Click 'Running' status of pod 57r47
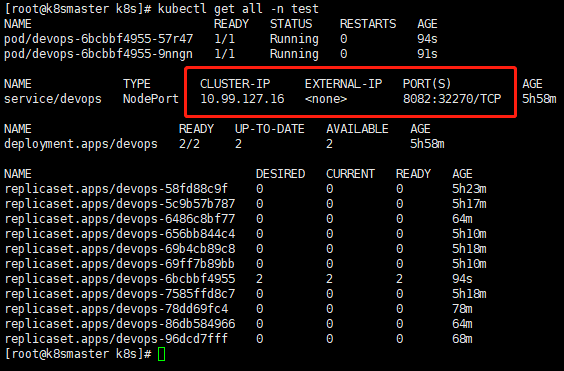The width and height of the screenshot is (564, 371). [x=294, y=39]
